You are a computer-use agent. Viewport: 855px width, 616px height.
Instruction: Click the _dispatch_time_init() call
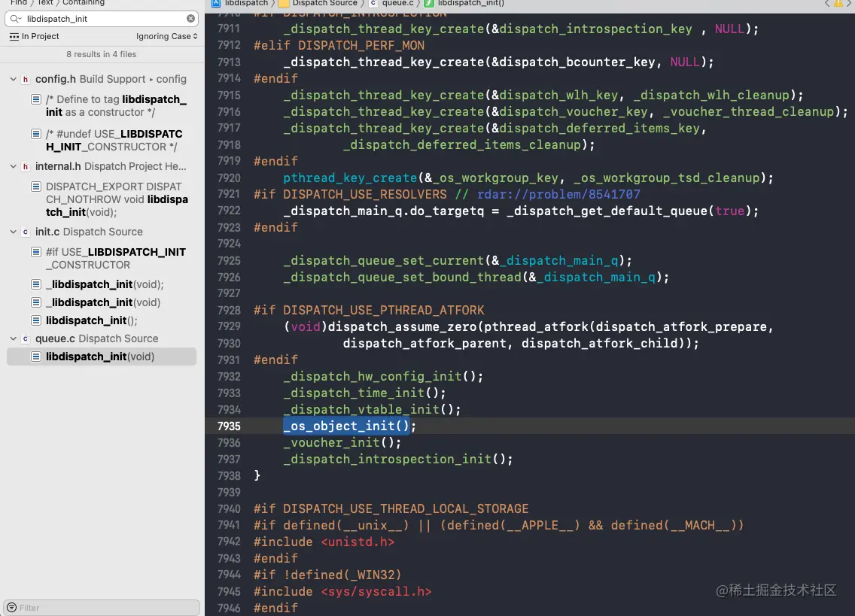(364, 393)
